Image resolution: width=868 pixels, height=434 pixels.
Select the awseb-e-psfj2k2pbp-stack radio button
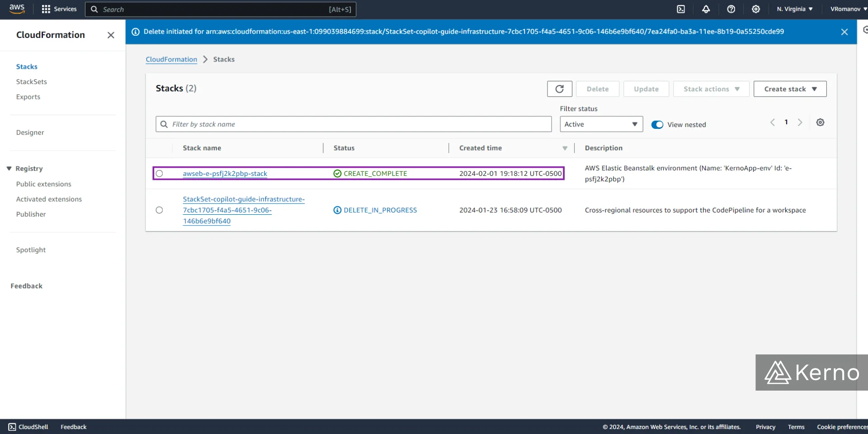[x=159, y=174]
